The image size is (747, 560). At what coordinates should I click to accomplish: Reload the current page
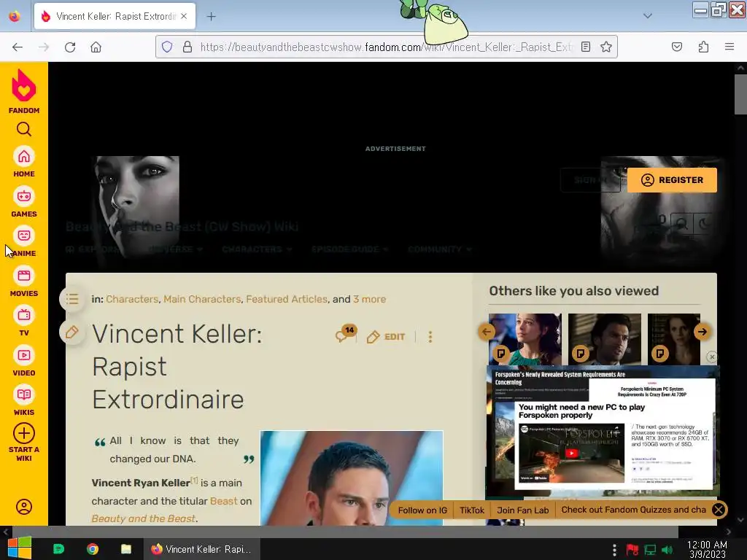(70, 47)
